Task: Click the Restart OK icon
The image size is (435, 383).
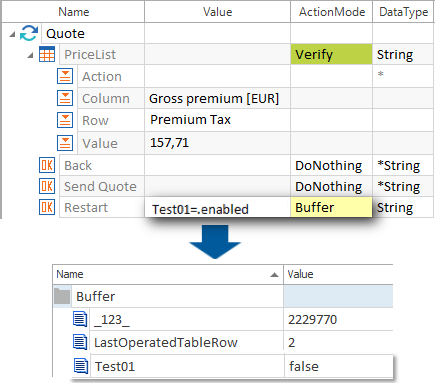Action: coord(47,207)
